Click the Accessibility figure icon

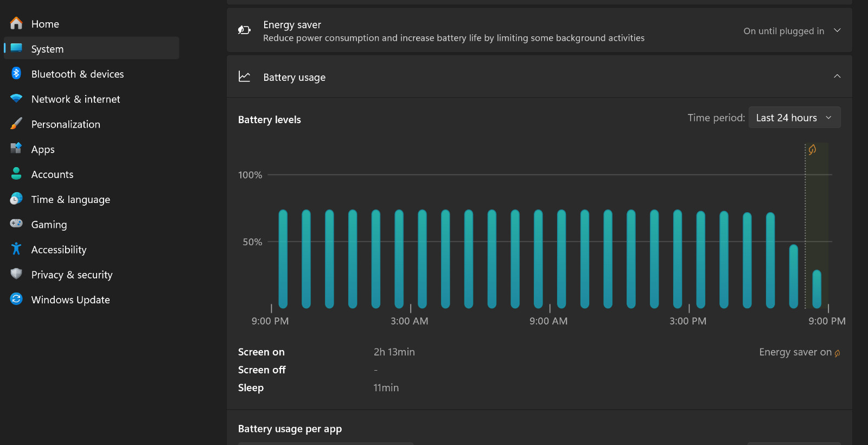tap(16, 249)
